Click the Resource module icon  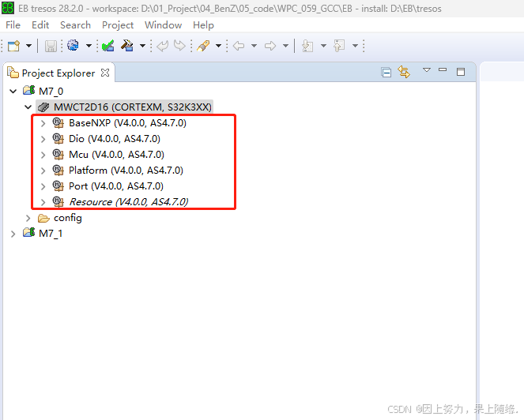[58, 201]
